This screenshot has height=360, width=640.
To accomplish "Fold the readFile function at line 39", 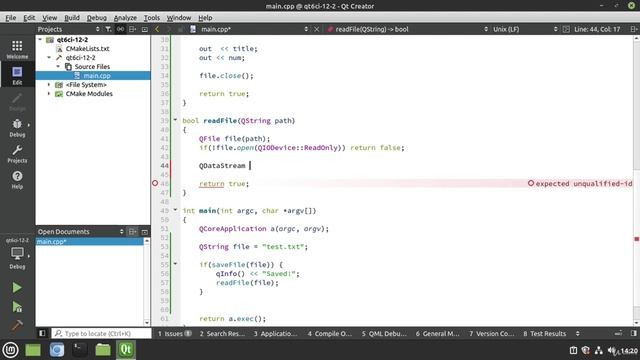I will 175,120.
